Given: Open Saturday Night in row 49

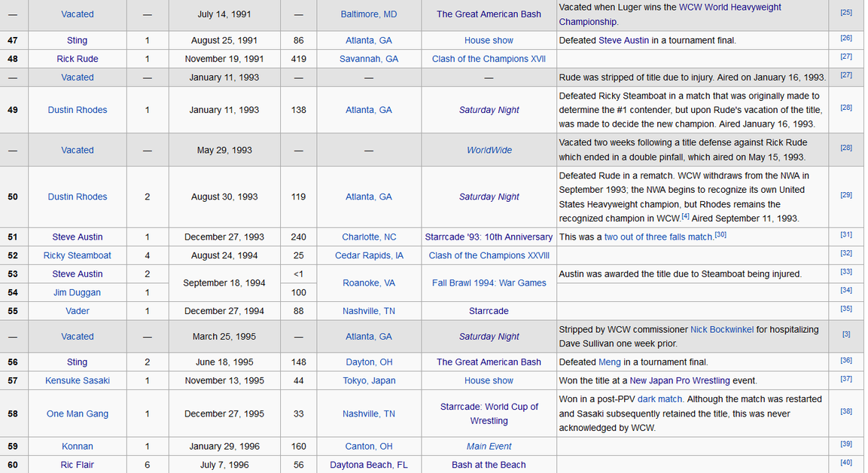Looking at the screenshot, I should 489,110.
